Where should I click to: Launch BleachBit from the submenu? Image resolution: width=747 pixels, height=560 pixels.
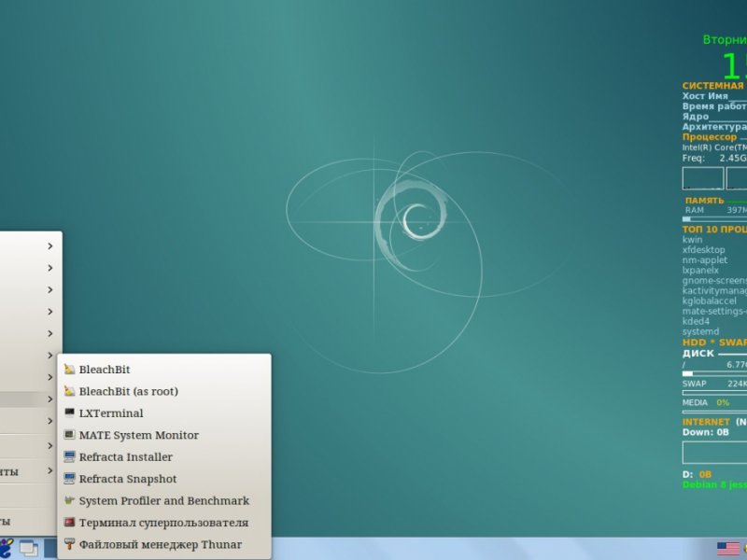pyautogui.click(x=164, y=370)
